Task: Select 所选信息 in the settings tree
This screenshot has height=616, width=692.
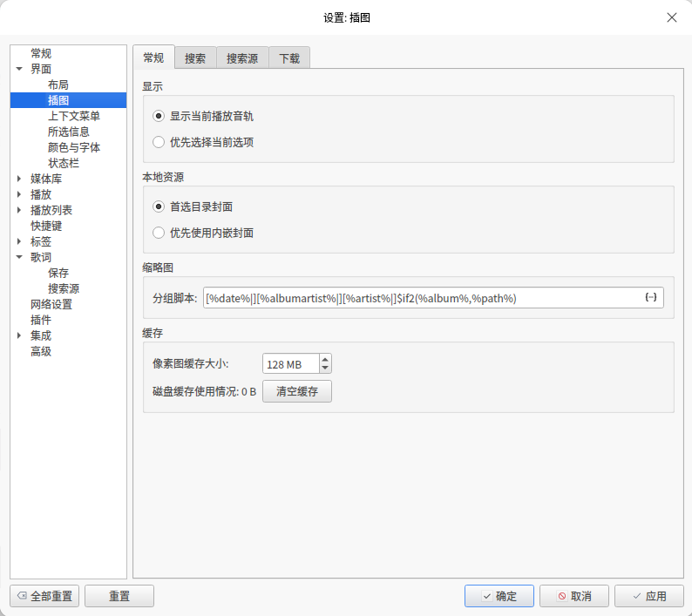Action: 68,132
